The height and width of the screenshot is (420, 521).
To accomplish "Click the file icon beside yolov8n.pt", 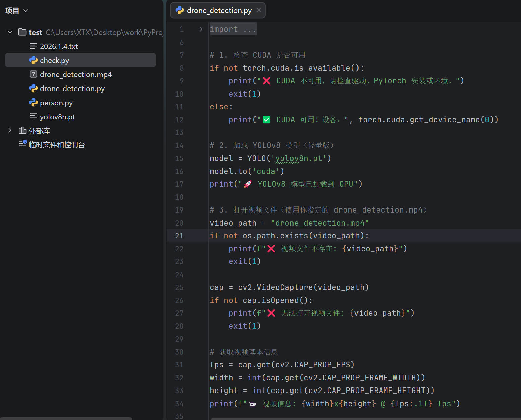I will (34, 117).
